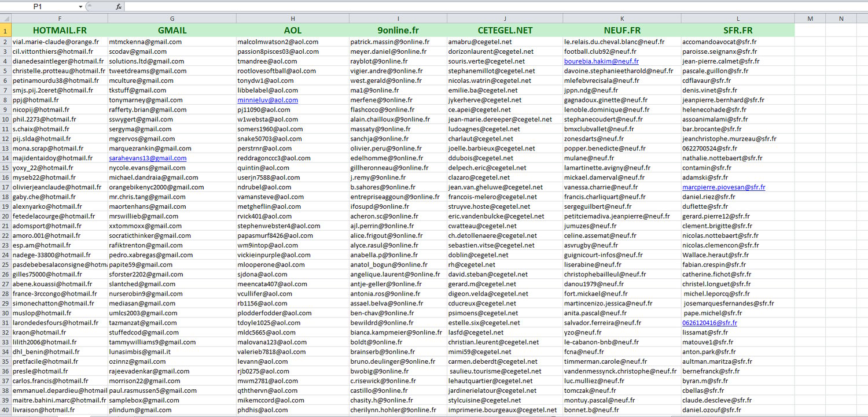Select the AOL header cell
This screenshot has width=868, height=417.
click(x=292, y=30)
